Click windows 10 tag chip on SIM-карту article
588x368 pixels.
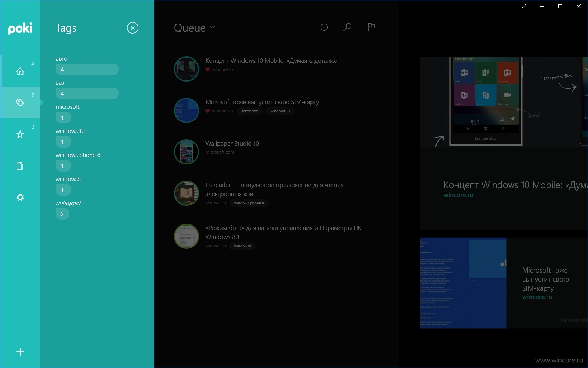tap(280, 111)
